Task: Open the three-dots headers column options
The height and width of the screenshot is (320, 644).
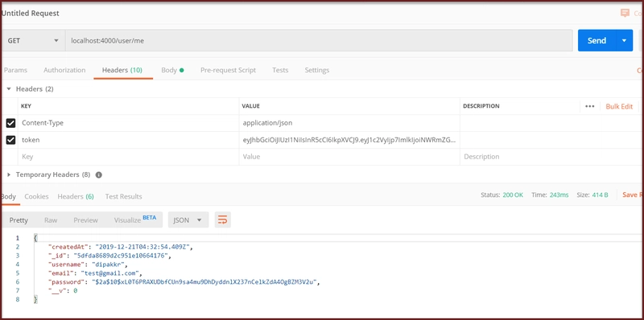Action: tap(590, 106)
